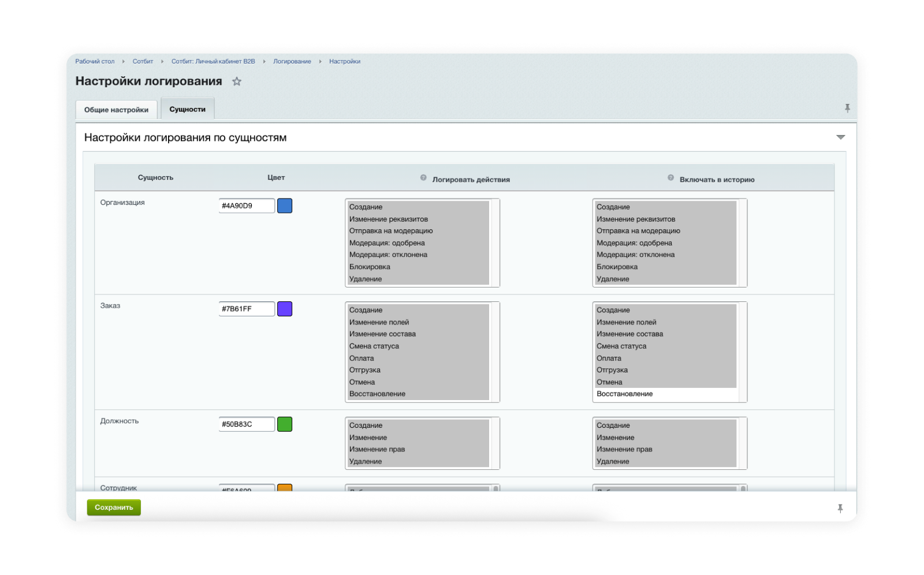Image resolution: width=924 pixels, height=575 pixels.
Task: Select 'Отправка на модерацию' in Организация logging list
Action: pyautogui.click(x=418, y=231)
